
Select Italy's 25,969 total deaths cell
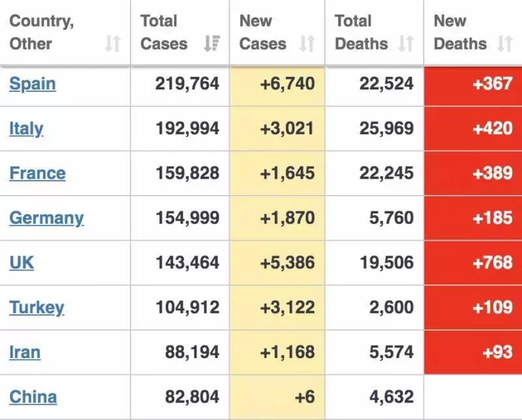[x=374, y=128]
